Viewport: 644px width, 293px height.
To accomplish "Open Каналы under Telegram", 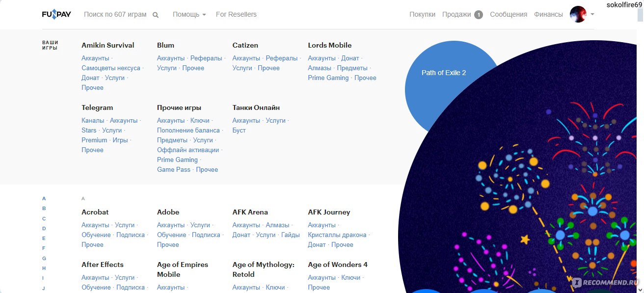I will [x=93, y=120].
